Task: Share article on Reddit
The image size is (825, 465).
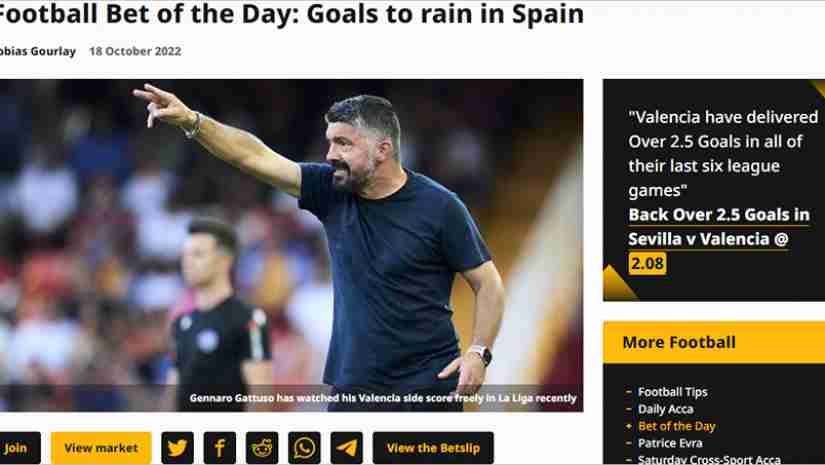Action: click(x=262, y=448)
